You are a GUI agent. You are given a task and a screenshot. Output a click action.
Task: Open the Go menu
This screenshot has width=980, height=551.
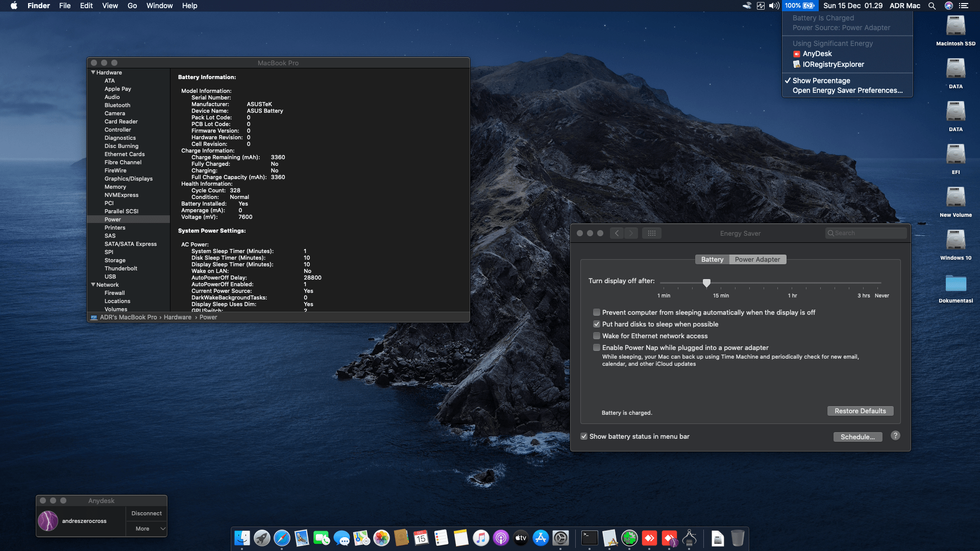click(x=132, y=6)
